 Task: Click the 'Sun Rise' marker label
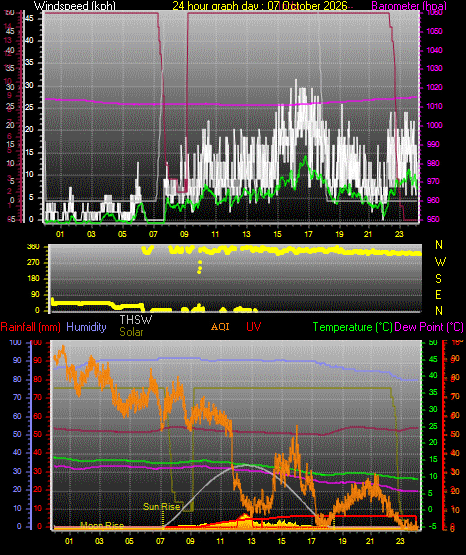[161, 507]
